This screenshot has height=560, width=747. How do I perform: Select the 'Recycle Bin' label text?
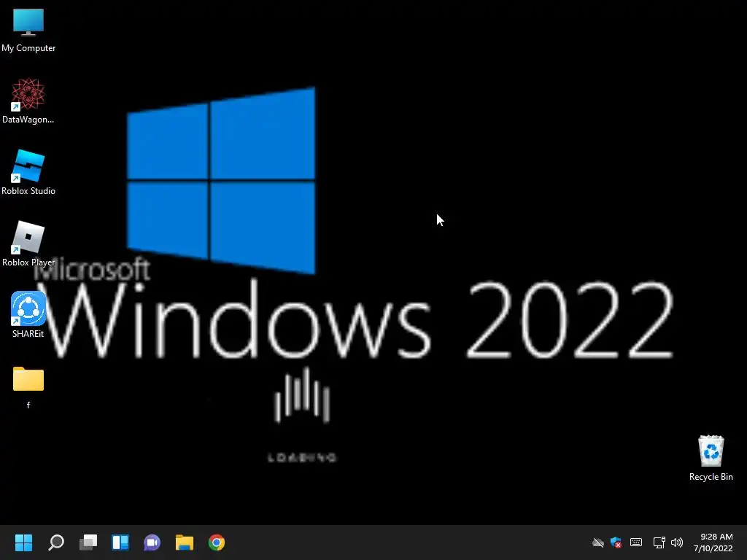711,477
